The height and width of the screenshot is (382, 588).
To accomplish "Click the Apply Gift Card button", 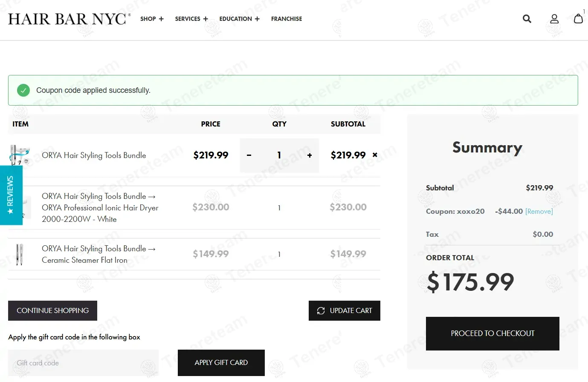I will tap(221, 363).
